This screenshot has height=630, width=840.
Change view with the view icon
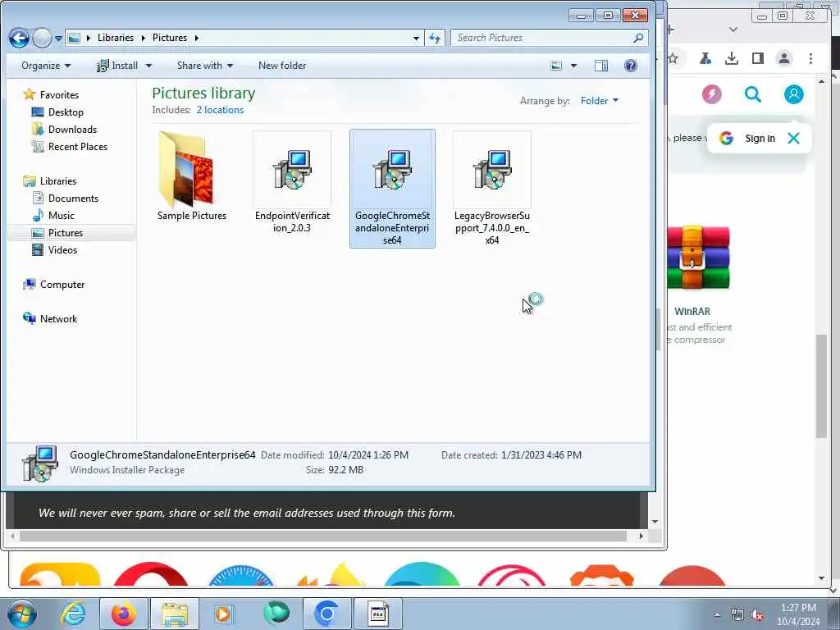click(x=557, y=66)
